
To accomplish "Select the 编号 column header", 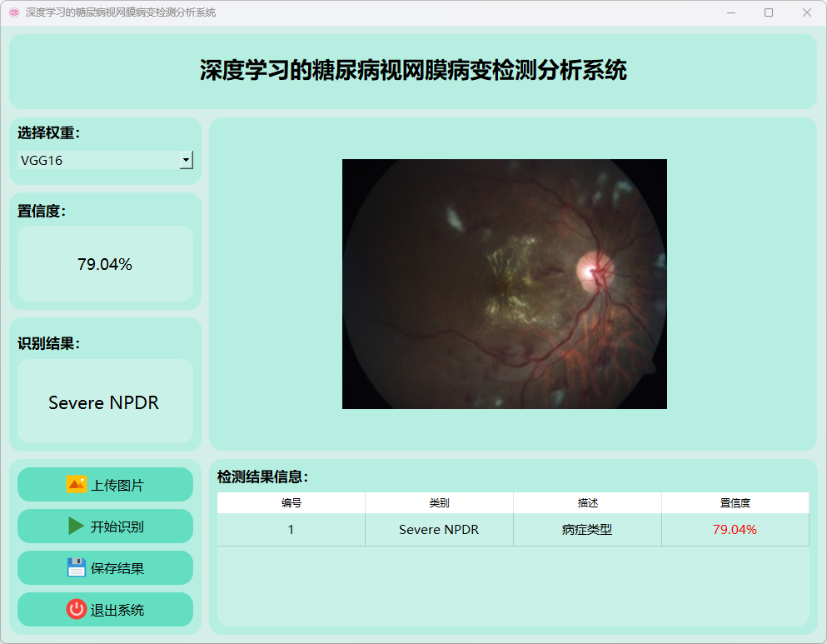I will pyautogui.click(x=291, y=503).
